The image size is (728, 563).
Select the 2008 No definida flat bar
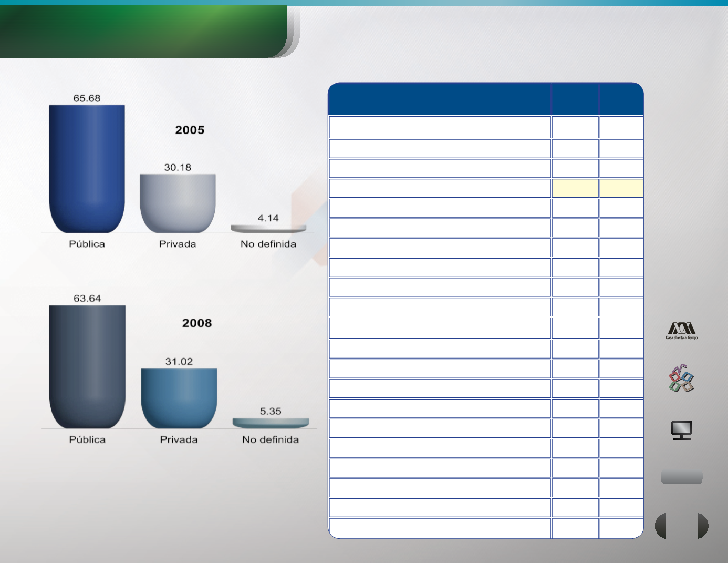tap(271, 423)
